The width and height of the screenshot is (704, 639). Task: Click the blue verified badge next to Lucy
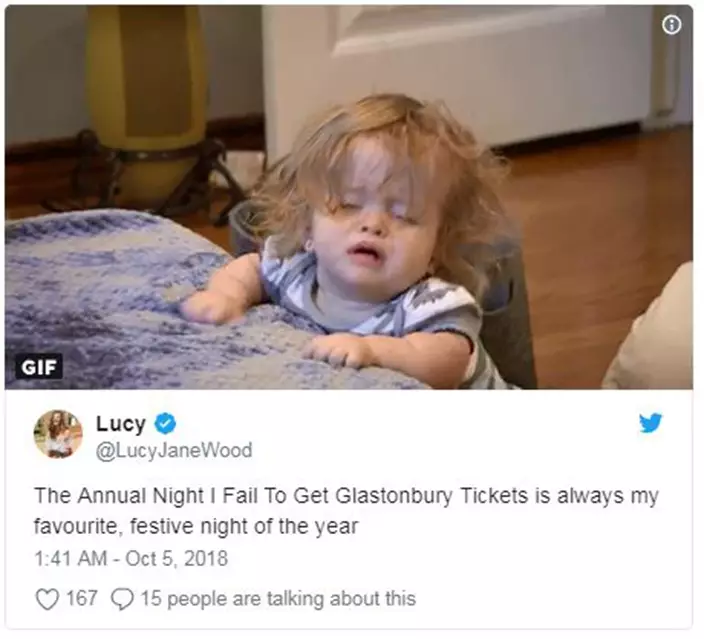[165, 423]
